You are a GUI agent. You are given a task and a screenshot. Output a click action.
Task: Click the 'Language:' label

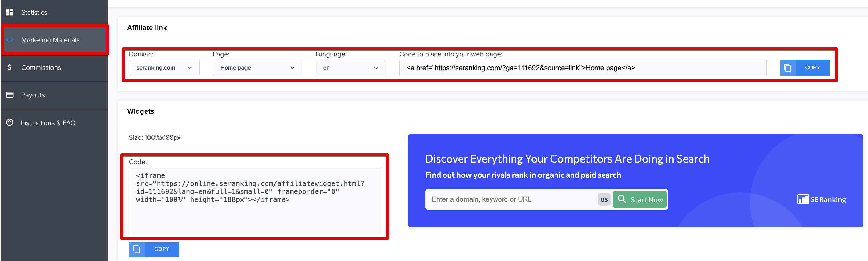pos(331,54)
